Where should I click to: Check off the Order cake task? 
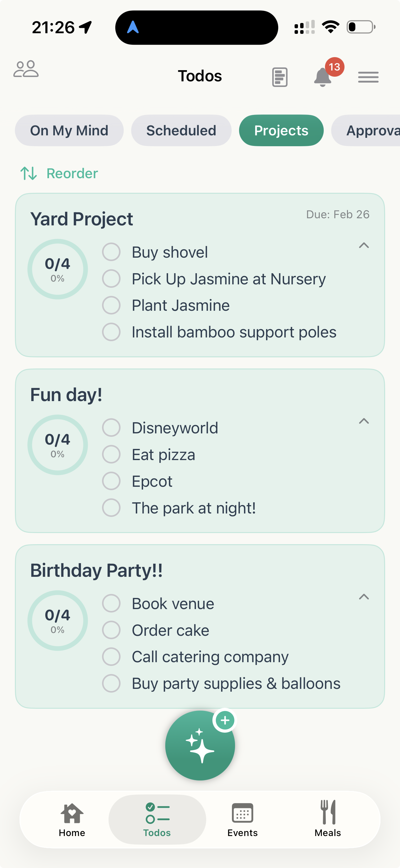(111, 630)
